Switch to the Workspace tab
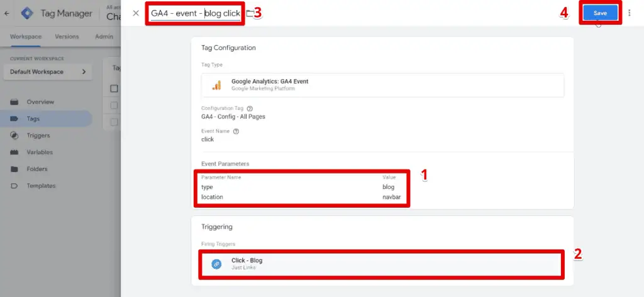Viewport: 644px width, 297px height. tap(25, 36)
